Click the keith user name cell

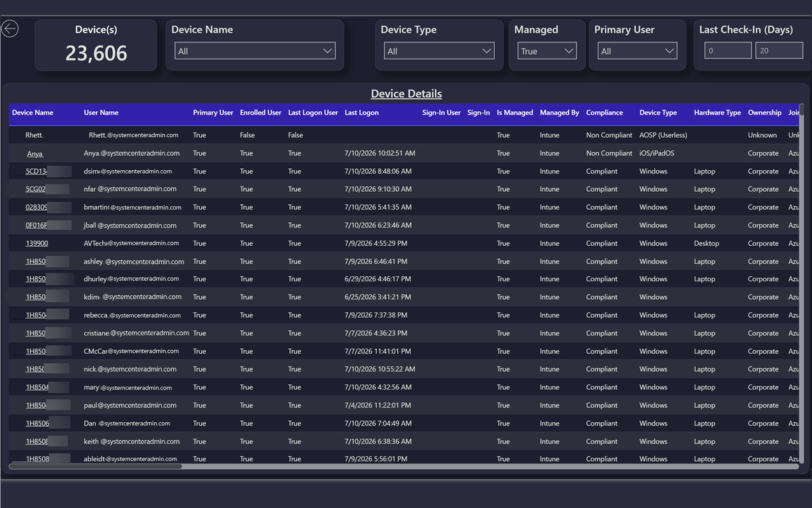click(132, 441)
